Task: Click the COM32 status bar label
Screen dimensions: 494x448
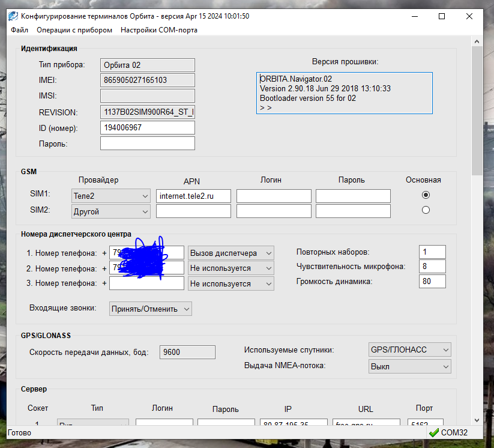Action: click(454, 432)
